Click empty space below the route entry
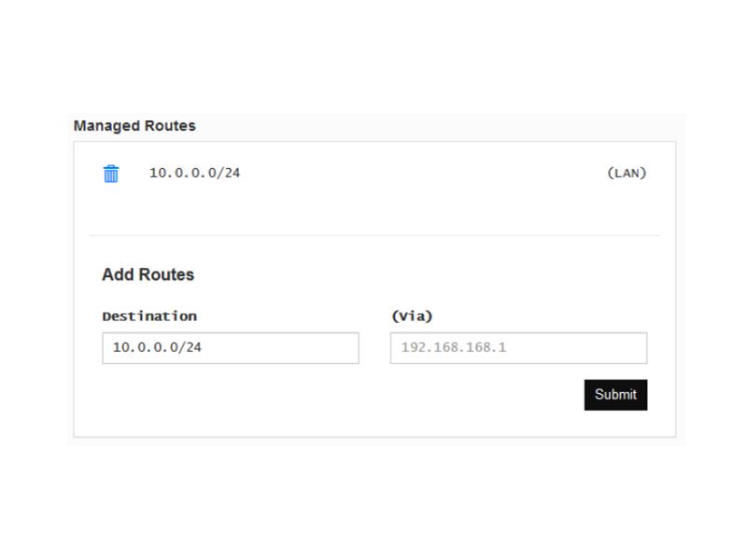 pos(375,209)
